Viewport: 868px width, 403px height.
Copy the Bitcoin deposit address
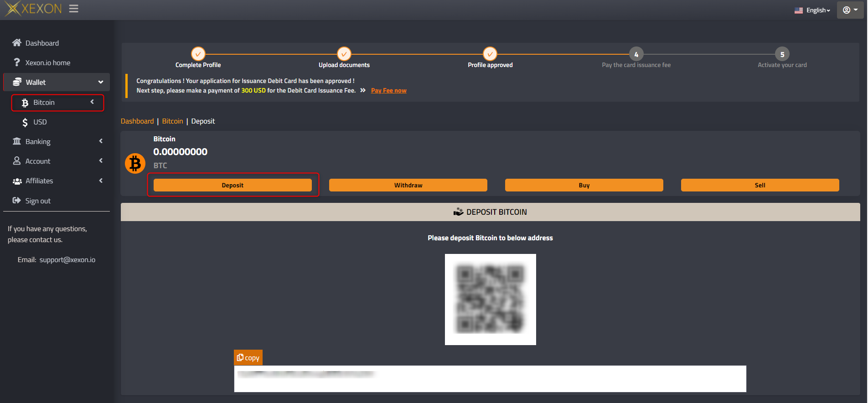248,358
